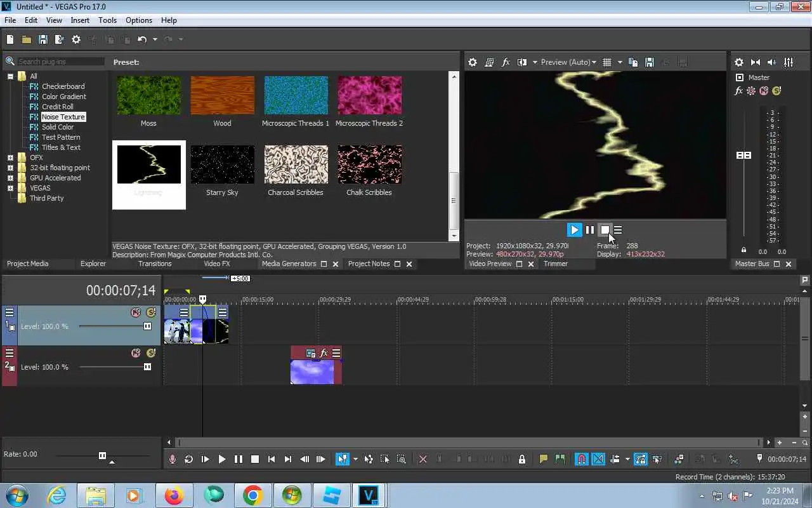Open Preview (Auto) quality dropdown
Viewport: 812px width, 508px height.
[x=568, y=62]
